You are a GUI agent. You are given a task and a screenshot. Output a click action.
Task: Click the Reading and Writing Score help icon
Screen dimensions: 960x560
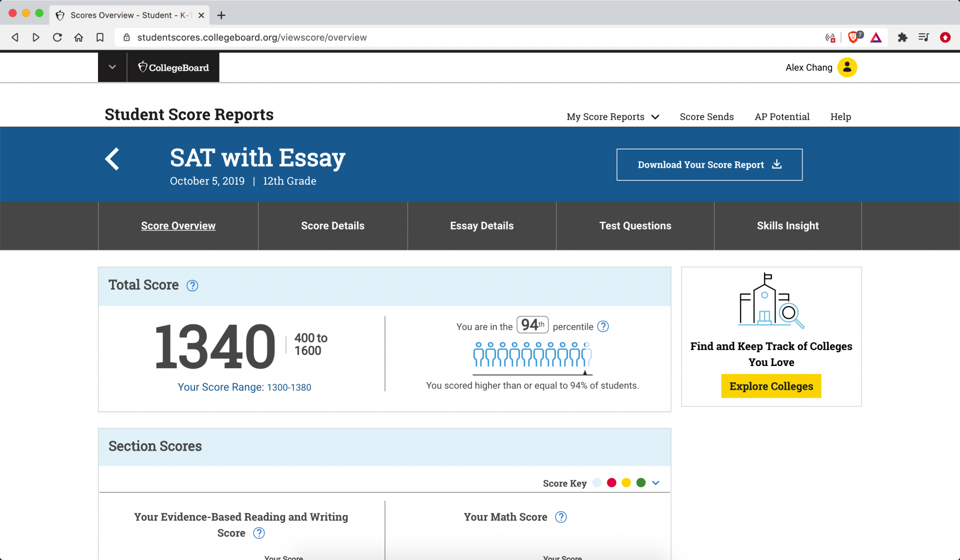(x=259, y=533)
